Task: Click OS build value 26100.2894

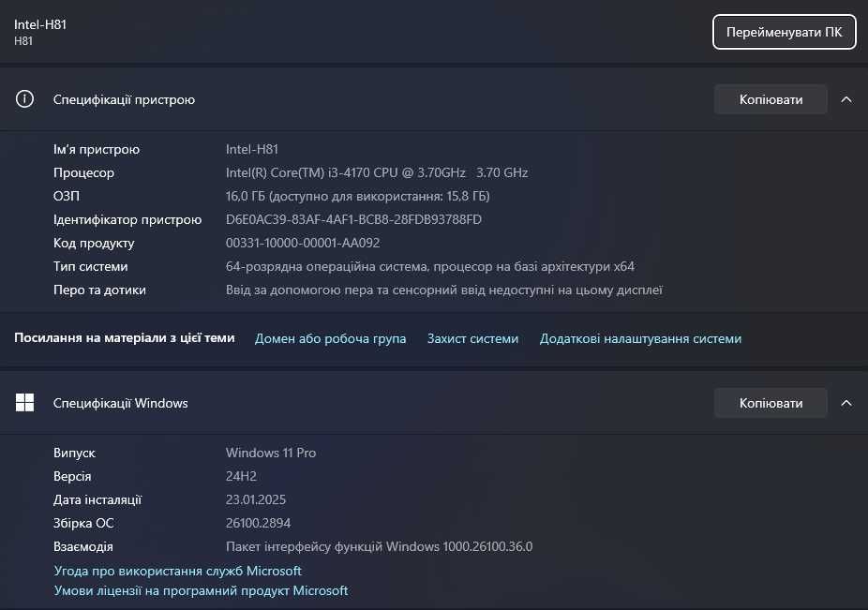Action: [258, 523]
